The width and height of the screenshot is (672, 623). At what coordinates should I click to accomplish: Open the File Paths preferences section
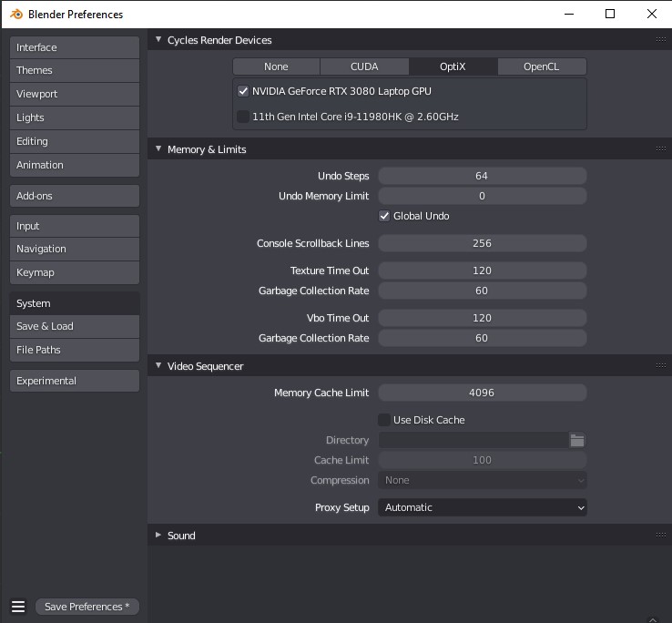(x=75, y=350)
